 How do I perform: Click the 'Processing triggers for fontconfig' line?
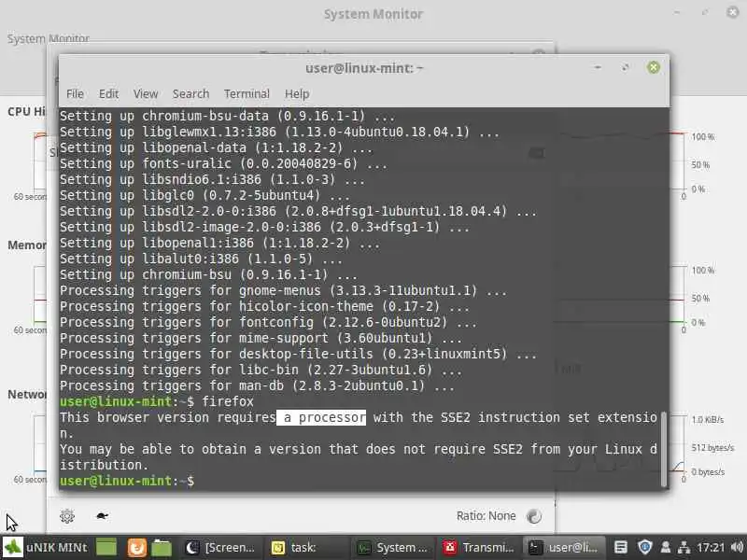[x=268, y=322]
